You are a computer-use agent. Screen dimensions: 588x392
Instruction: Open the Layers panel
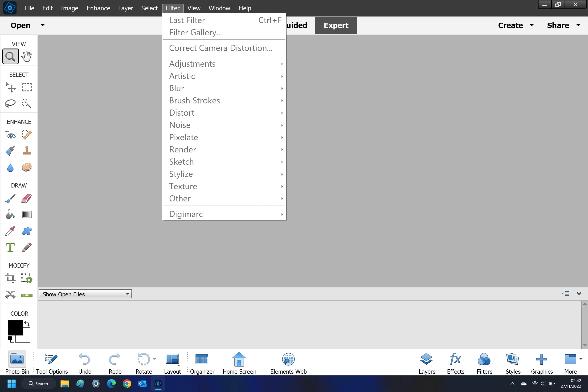427,363
